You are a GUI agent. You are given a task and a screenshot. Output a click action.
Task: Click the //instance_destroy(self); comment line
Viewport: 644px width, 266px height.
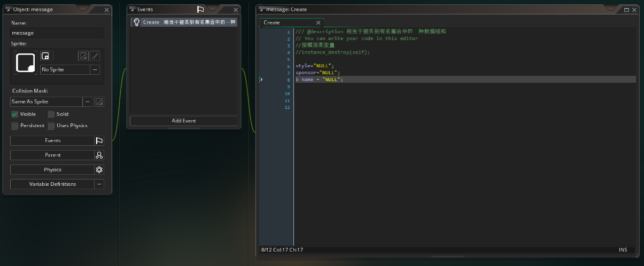tap(332, 52)
